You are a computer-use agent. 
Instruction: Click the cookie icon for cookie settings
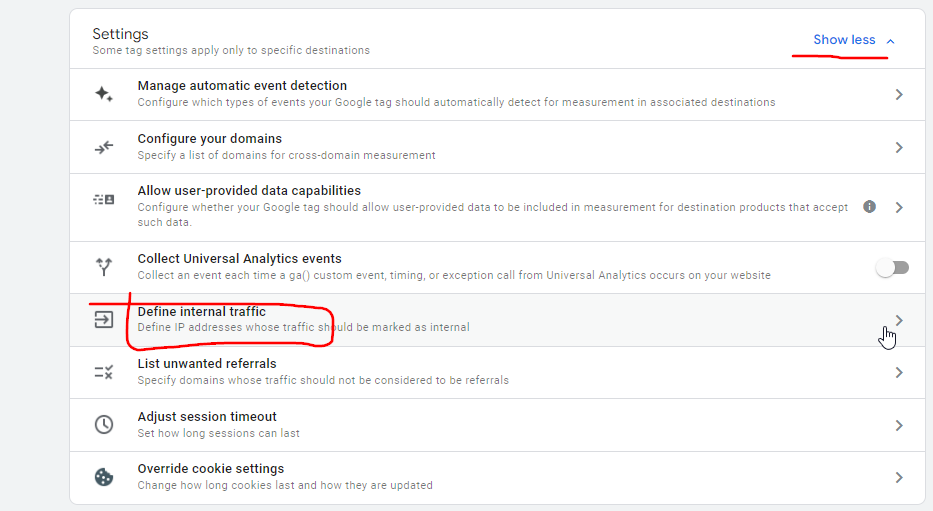[104, 477]
